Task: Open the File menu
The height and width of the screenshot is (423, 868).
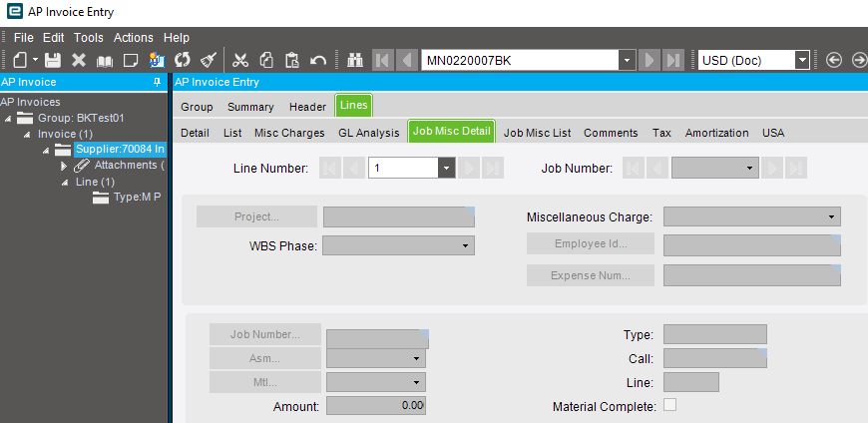Action: tap(24, 38)
